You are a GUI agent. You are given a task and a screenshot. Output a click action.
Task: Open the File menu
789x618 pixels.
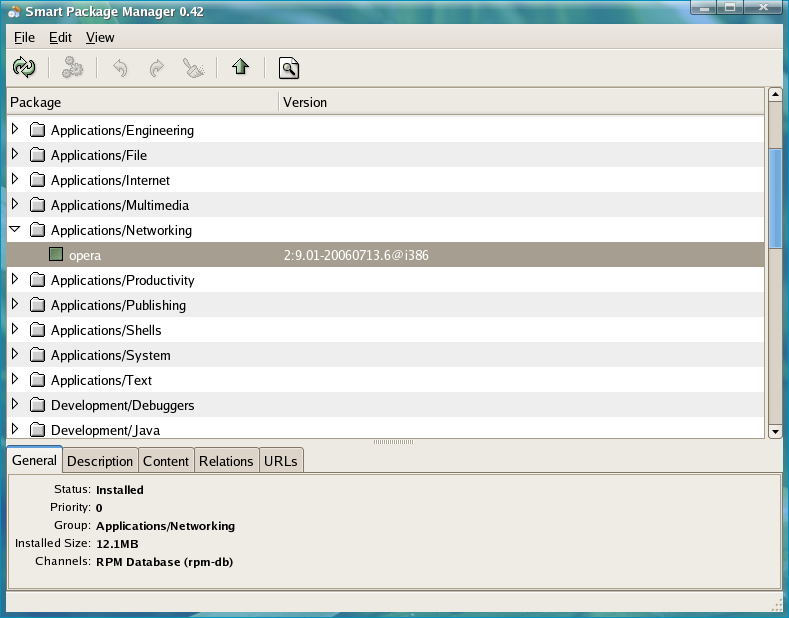pos(24,37)
